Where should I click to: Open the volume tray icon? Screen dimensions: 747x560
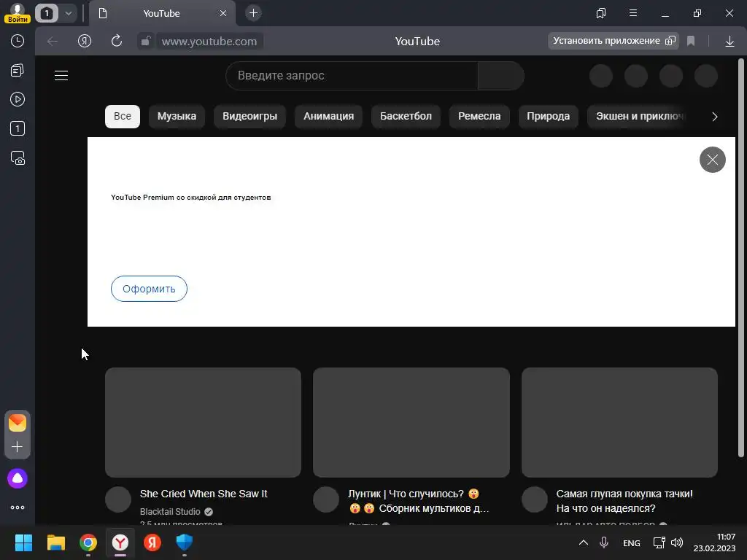(676, 542)
